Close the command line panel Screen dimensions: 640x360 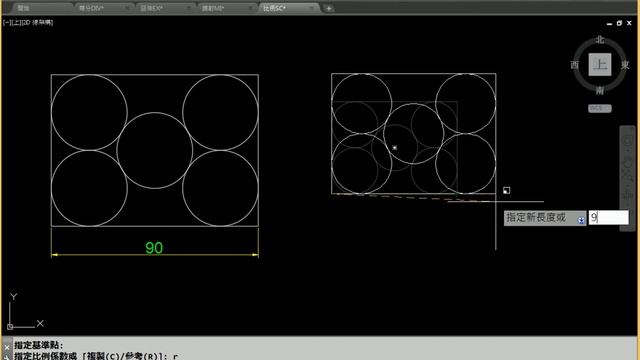point(7,347)
